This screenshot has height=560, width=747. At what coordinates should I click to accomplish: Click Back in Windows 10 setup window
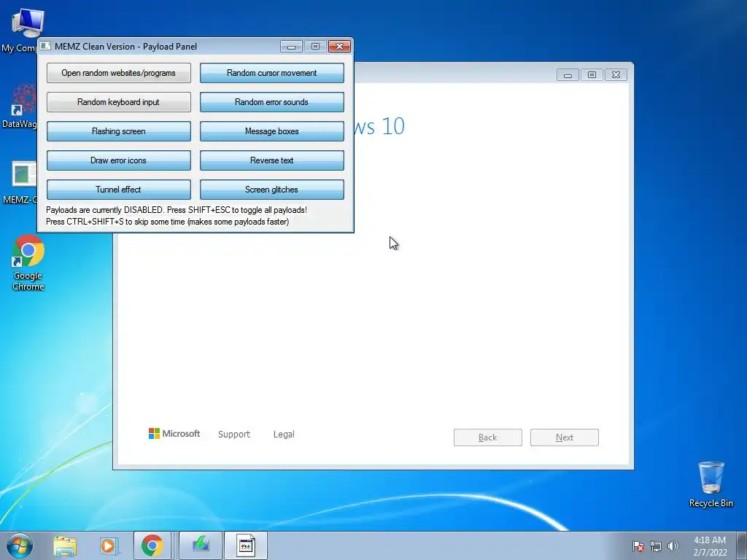pyautogui.click(x=488, y=437)
